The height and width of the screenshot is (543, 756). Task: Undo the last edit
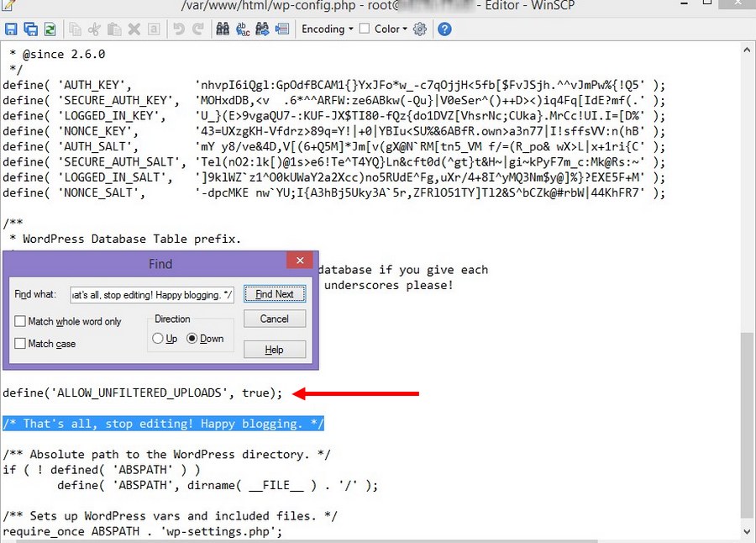point(180,29)
